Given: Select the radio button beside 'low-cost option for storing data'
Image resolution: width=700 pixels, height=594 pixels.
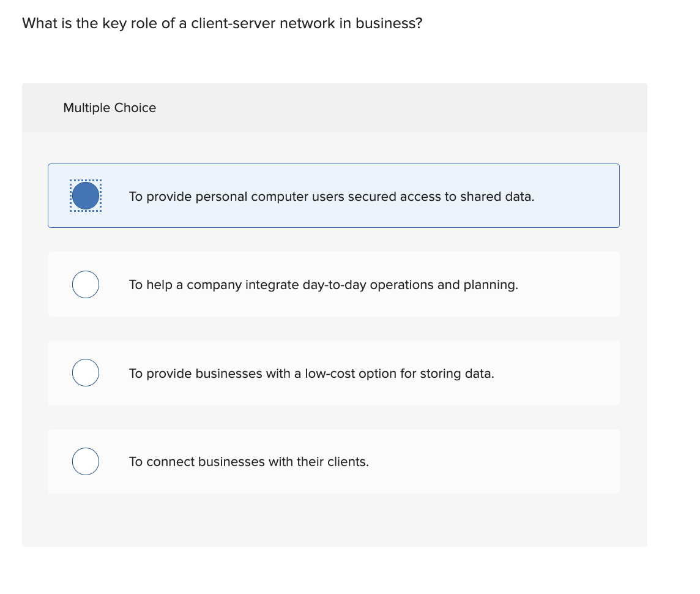Looking at the screenshot, I should coord(86,372).
